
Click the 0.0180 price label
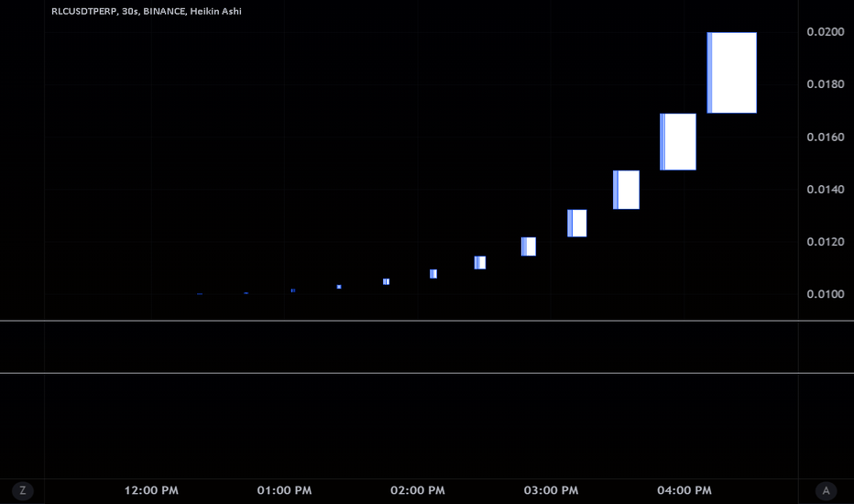click(x=825, y=84)
